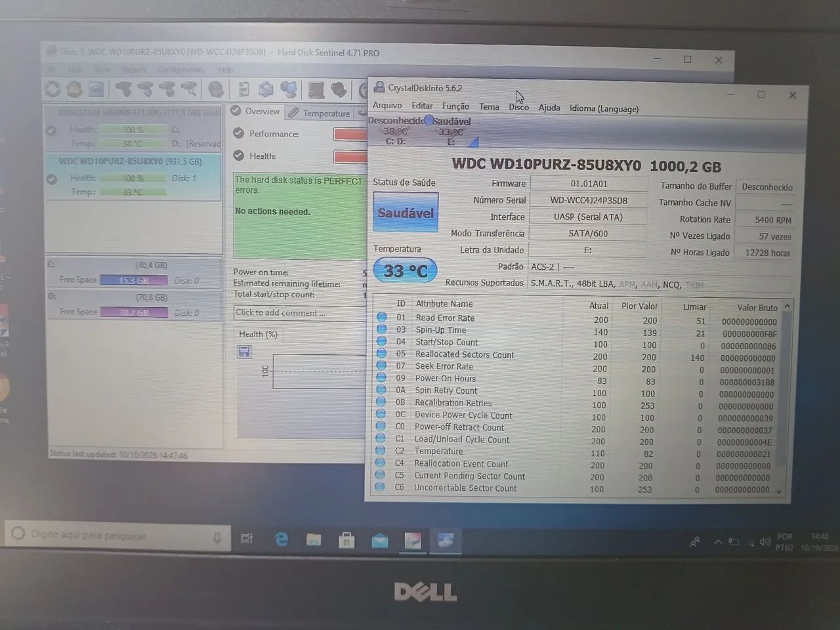Image resolution: width=840 pixels, height=630 pixels.
Task: Click the Windows taskbar search box
Action: (x=118, y=535)
